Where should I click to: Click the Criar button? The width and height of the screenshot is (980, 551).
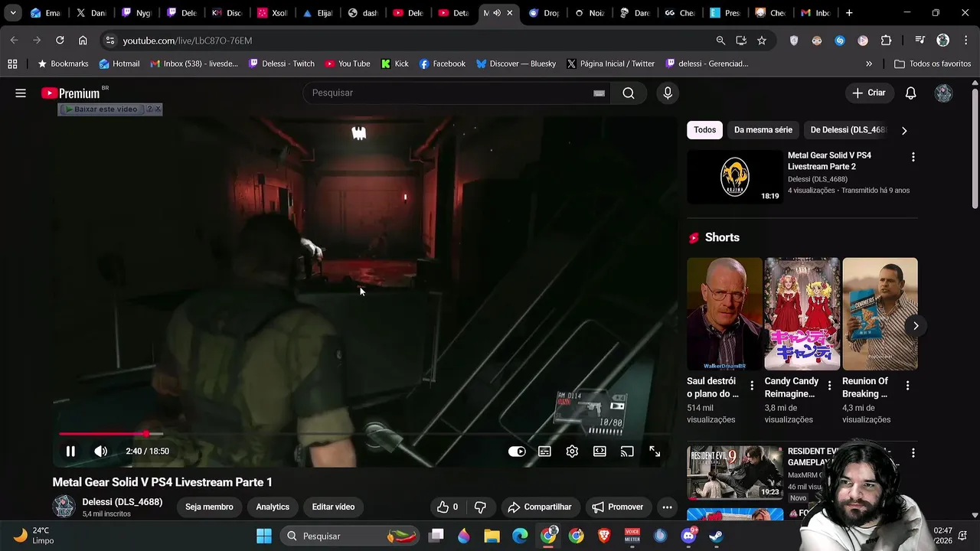869,93
